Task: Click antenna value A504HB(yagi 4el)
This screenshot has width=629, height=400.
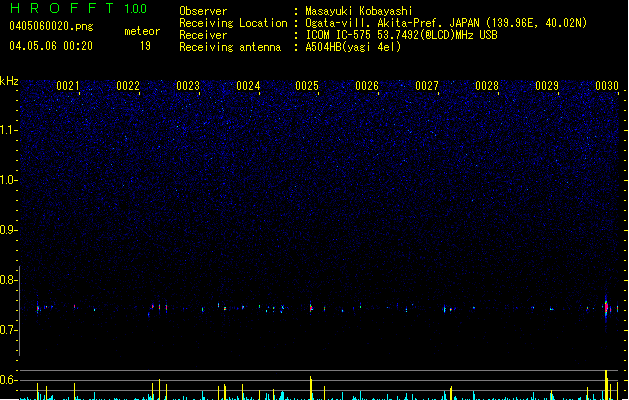Action: (353, 47)
